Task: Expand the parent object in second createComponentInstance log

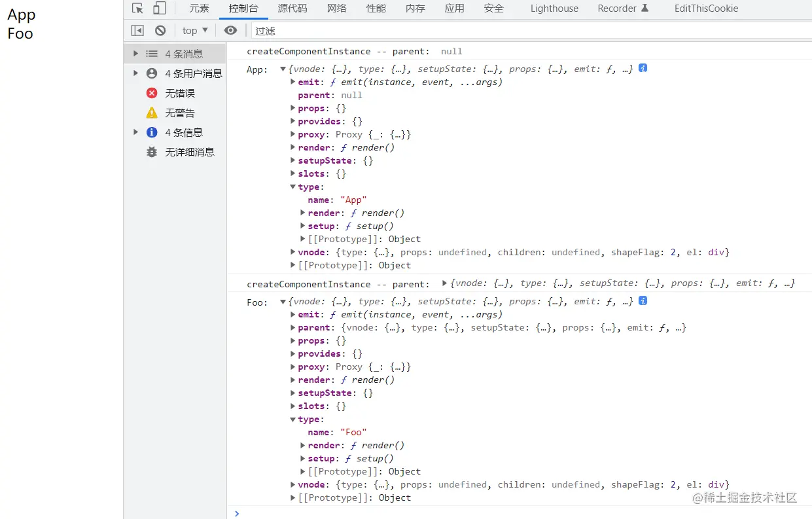Action: point(445,283)
